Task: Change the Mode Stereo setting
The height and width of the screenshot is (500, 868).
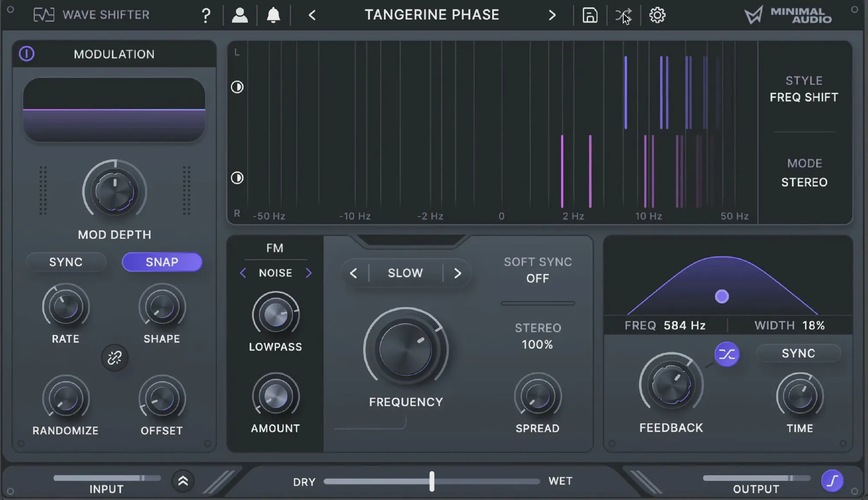Action: (804, 182)
